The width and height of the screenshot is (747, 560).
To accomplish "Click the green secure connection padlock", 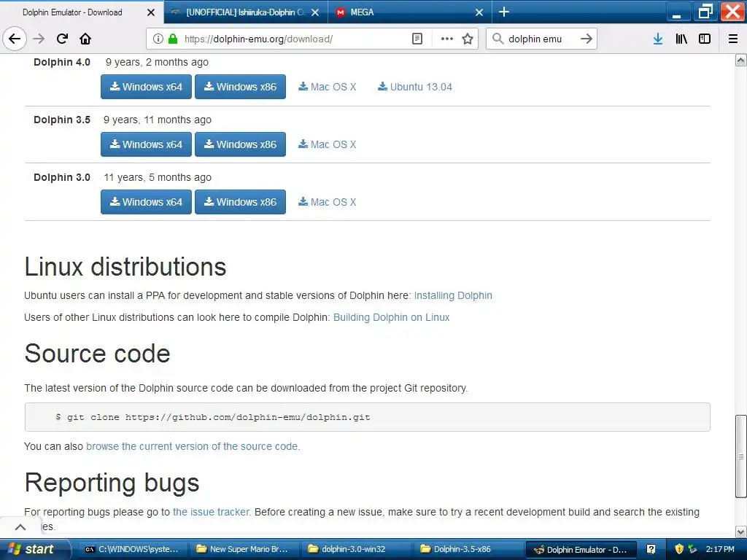I will pos(173,39).
